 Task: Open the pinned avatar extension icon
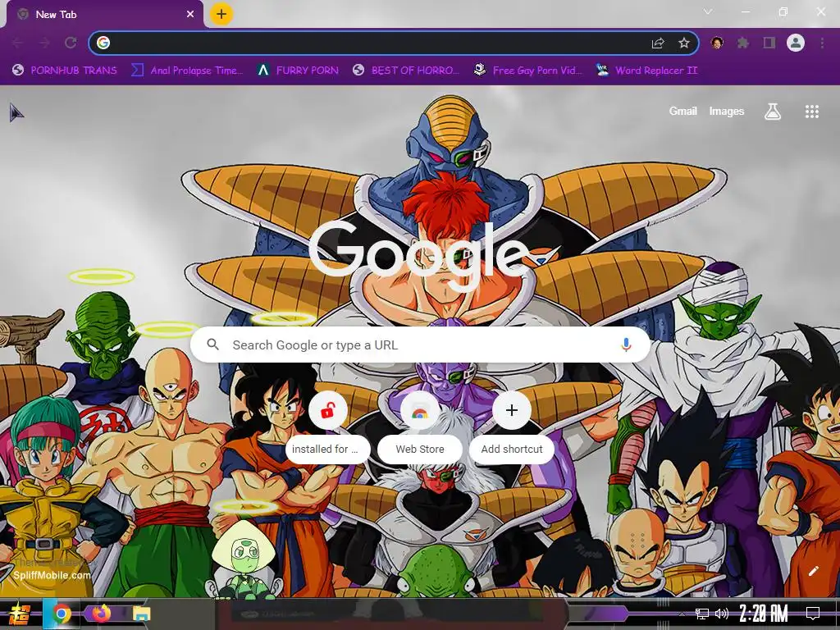pyautogui.click(x=717, y=43)
